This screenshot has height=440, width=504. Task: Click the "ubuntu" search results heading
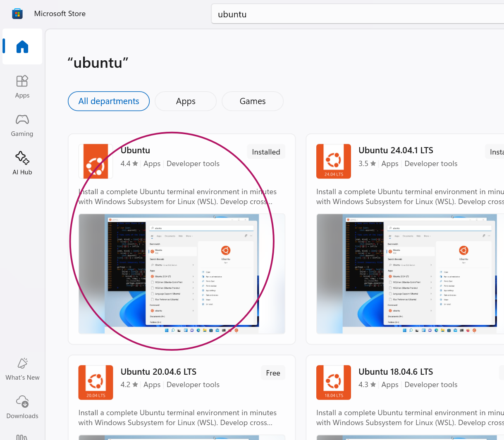coord(98,63)
